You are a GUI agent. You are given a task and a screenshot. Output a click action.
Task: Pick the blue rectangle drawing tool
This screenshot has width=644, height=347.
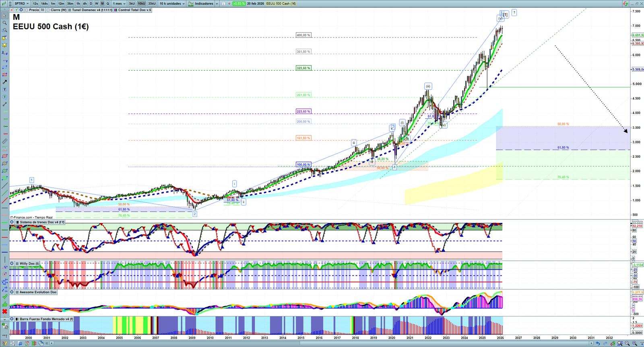click(4, 67)
